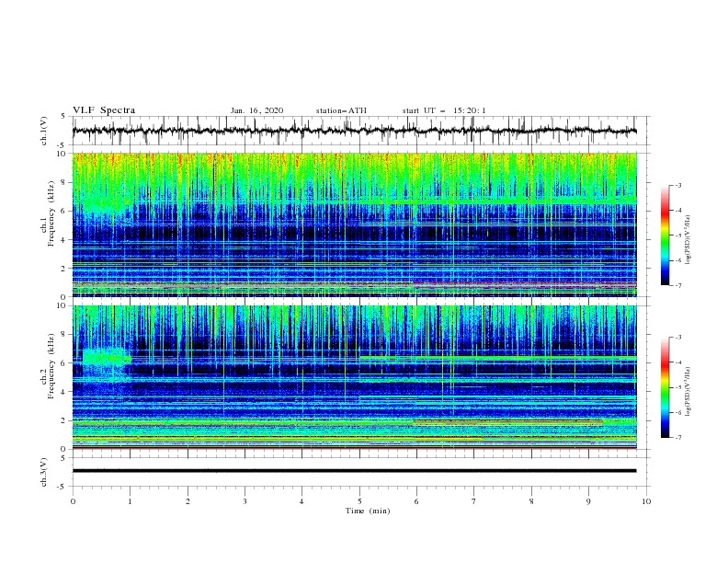Click the time axis tick label "0"
Screen dimensions: 728x563
73,501
